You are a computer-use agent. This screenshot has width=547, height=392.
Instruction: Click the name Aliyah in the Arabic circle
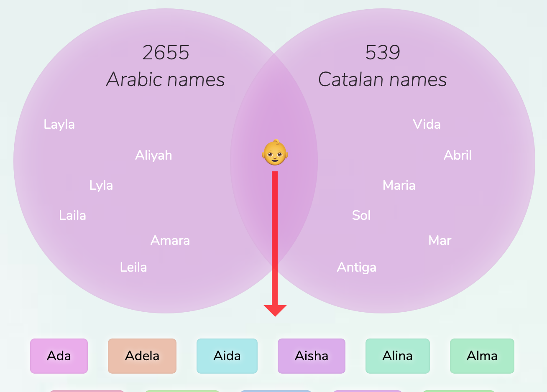(153, 155)
